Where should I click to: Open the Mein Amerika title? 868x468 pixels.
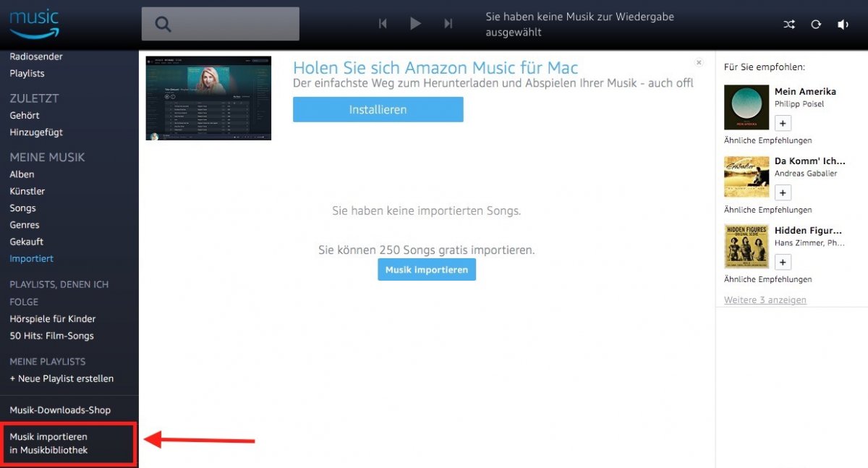[805, 92]
